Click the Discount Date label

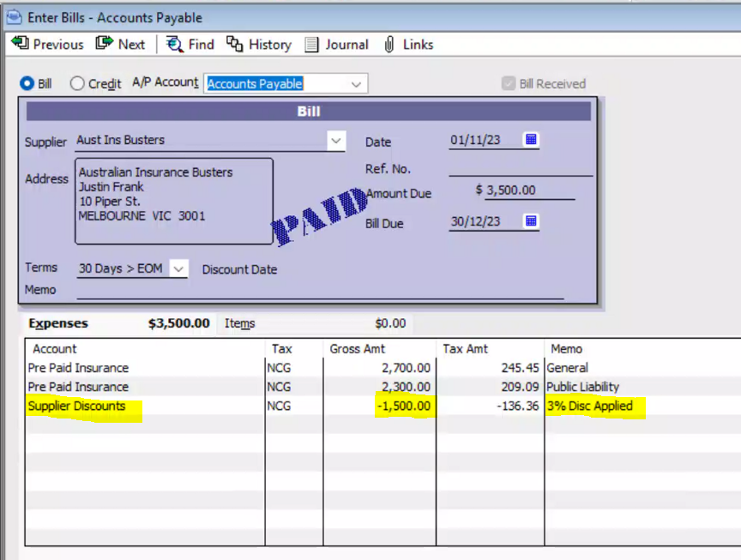239,269
